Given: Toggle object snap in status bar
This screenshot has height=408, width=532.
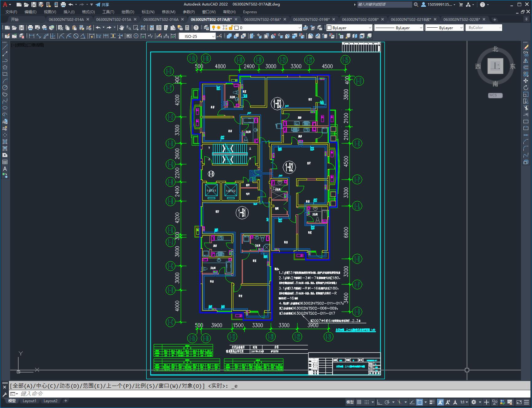Looking at the screenshot, I should 420,402.
